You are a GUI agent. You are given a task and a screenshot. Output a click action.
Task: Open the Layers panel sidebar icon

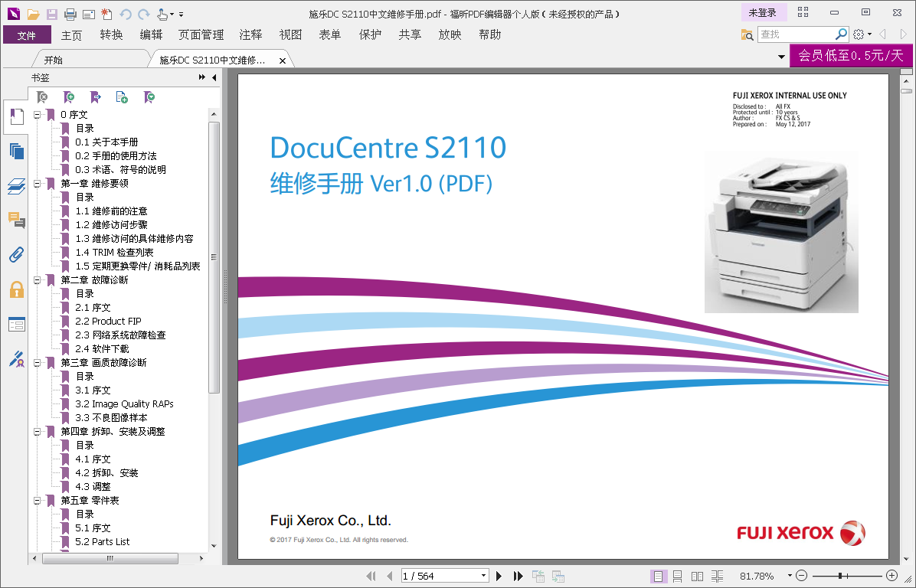(x=16, y=186)
